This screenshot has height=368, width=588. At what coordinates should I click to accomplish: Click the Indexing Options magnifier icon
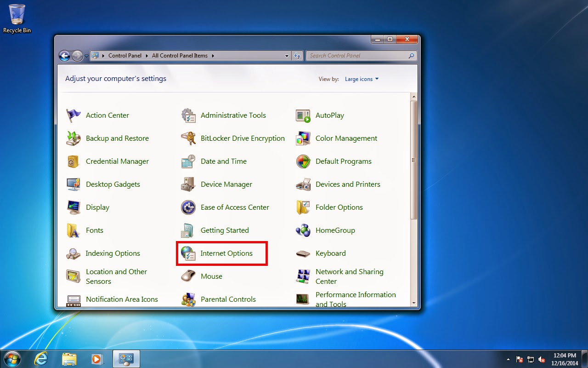73,253
